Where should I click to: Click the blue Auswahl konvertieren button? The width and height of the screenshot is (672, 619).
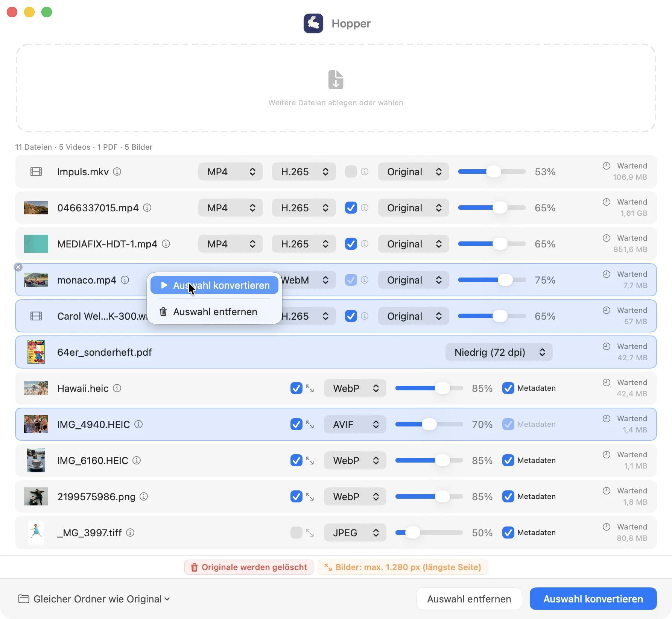tap(593, 599)
